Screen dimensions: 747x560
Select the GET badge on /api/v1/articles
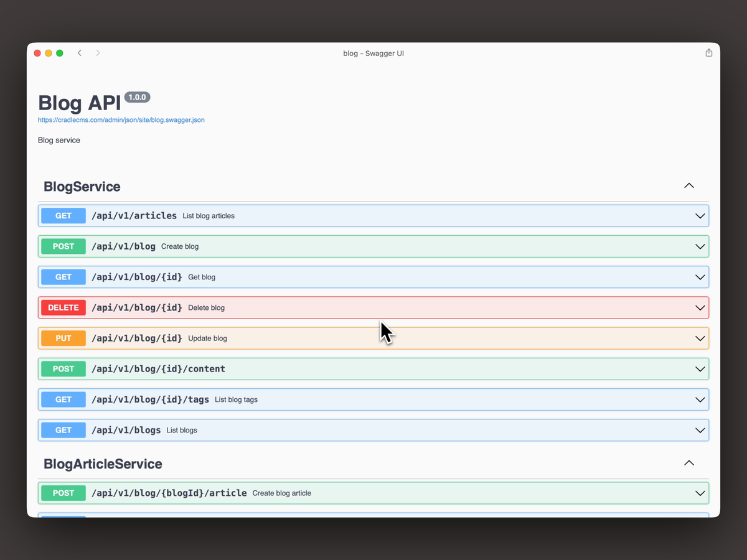pyautogui.click(x=63, y=215)
